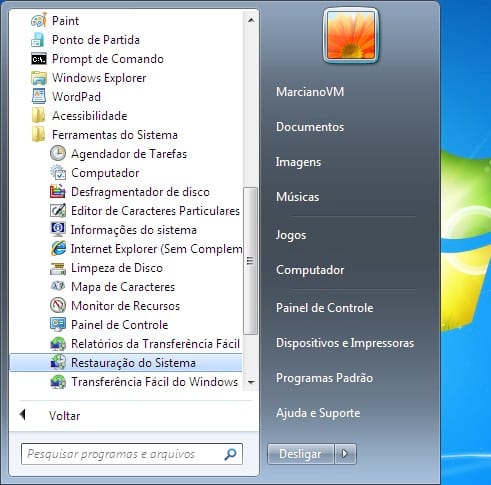Select the Limpeza de Disco text
491x485 pixels.
117,268
